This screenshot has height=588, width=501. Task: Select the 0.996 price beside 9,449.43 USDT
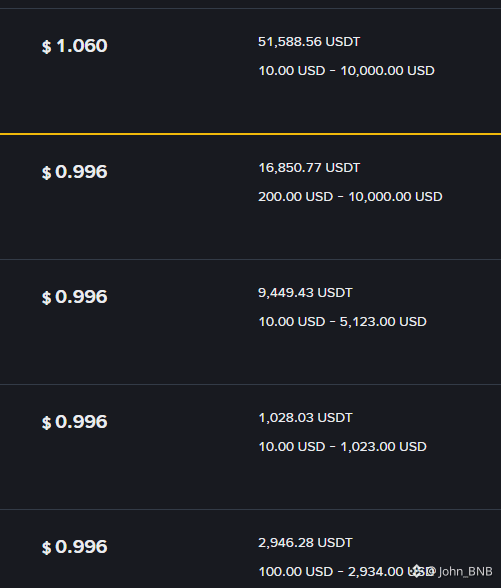point(81,297)
